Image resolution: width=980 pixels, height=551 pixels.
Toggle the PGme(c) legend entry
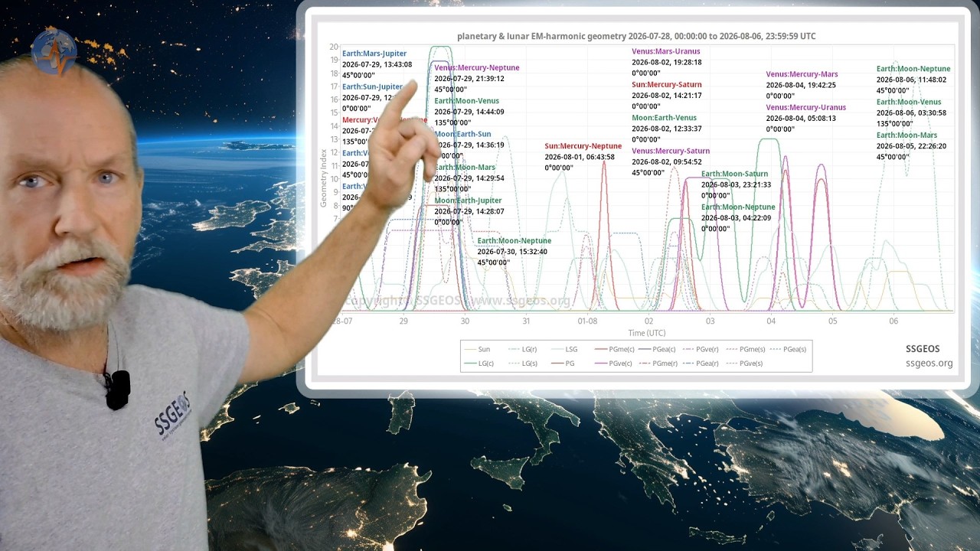613,349
